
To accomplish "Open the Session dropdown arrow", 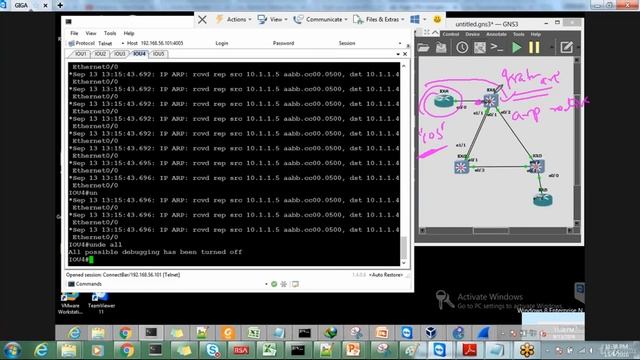I will click(x=400, y=43).
